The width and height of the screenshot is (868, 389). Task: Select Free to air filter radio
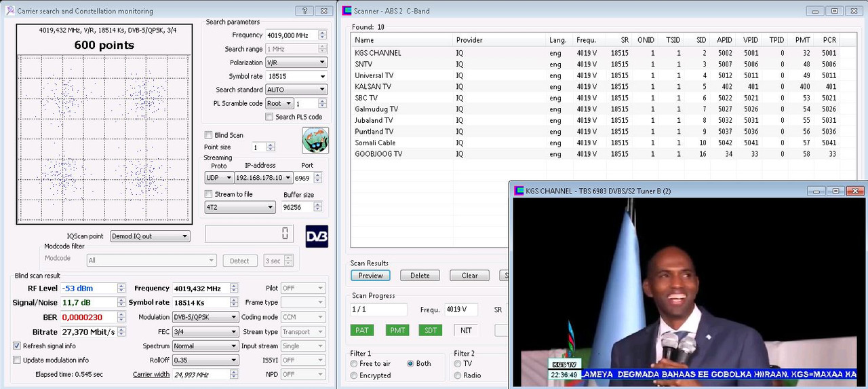click(353, 364)
